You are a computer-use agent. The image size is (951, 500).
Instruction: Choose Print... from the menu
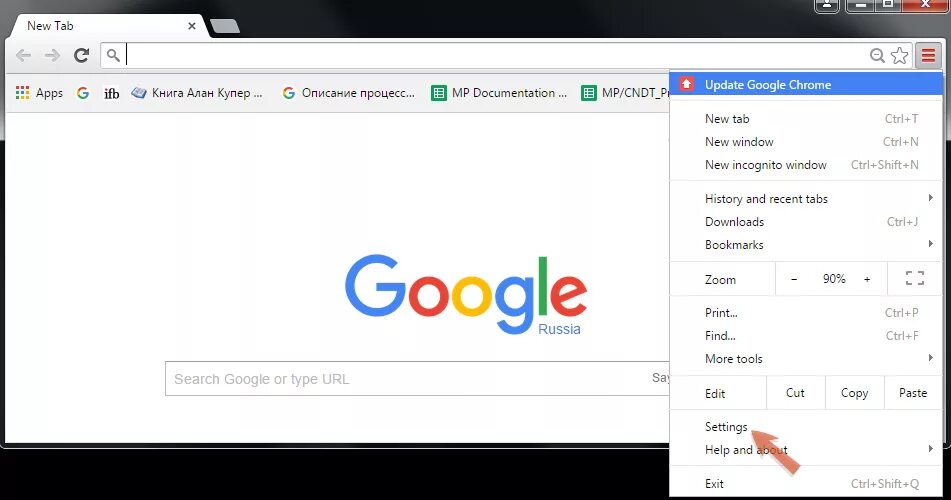[x=806, y=313]
